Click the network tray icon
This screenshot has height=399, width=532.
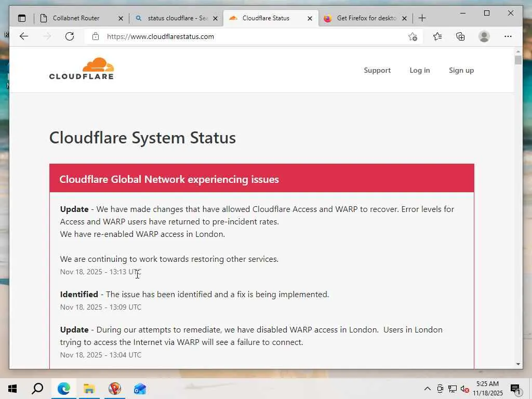click(453, 389)
